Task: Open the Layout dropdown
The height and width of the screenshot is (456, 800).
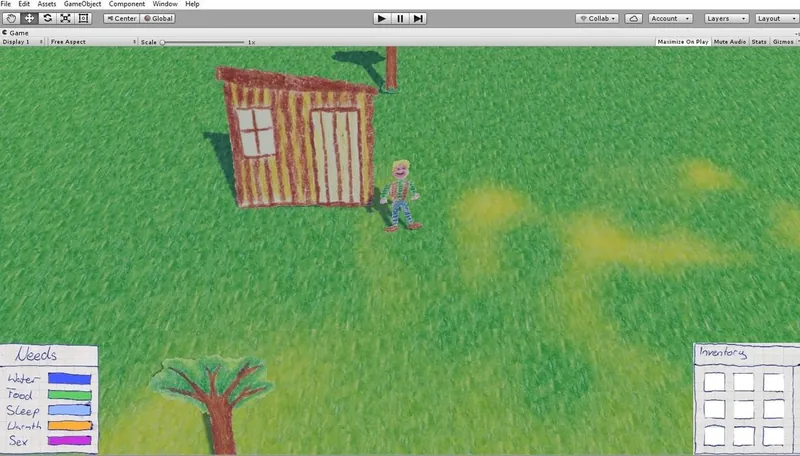Action: (776, 18)
